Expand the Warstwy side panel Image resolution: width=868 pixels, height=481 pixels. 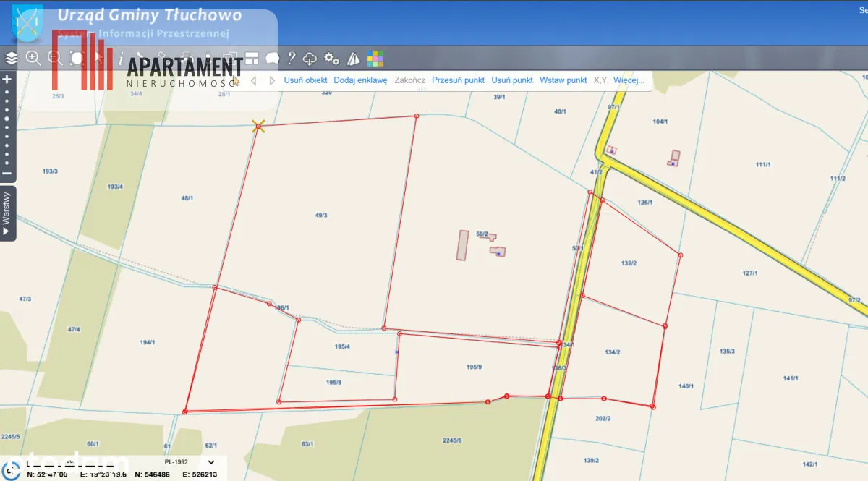pyautogui.click(x=7, y=213)
